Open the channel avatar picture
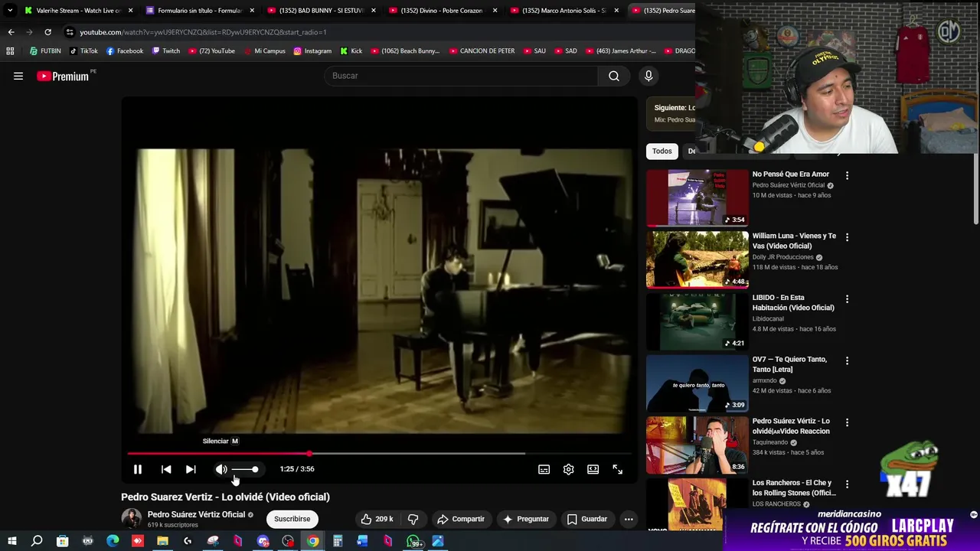 point(132,519)
